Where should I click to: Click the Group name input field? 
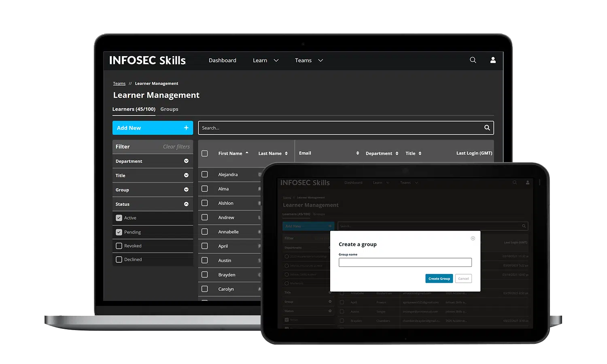pyautogui.click(x=405, y=262)
